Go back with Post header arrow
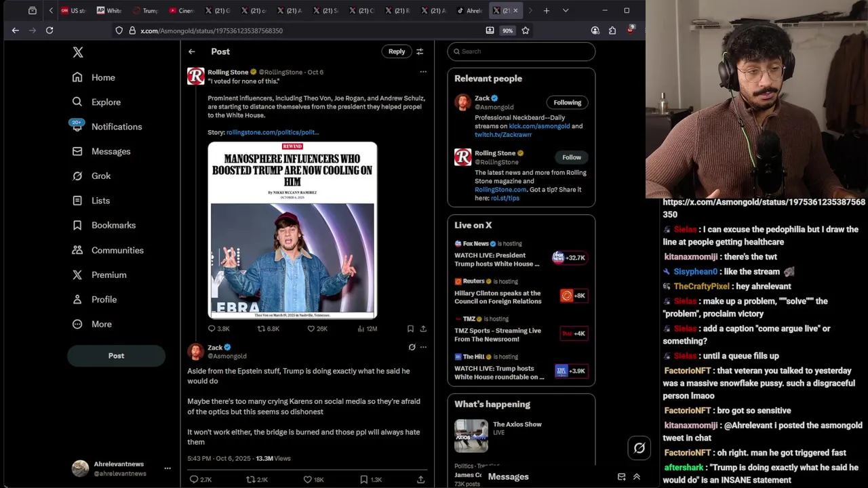Screen dimensions: 868x488 coord(192,52)
